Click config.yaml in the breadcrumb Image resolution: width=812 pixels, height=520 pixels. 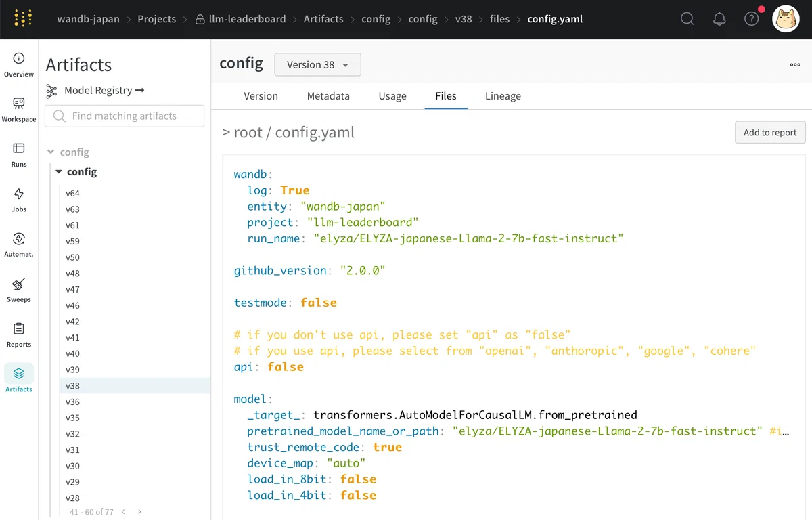point(555,19)
